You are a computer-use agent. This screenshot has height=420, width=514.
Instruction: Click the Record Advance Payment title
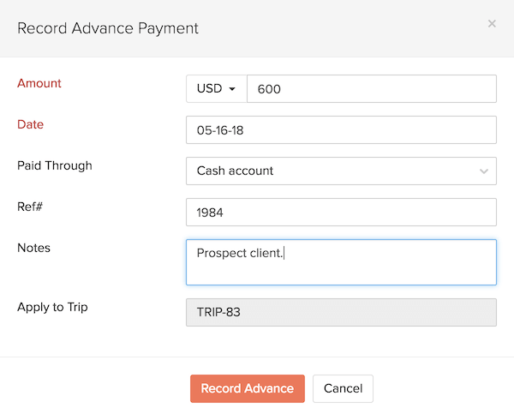tap(108, 28)
